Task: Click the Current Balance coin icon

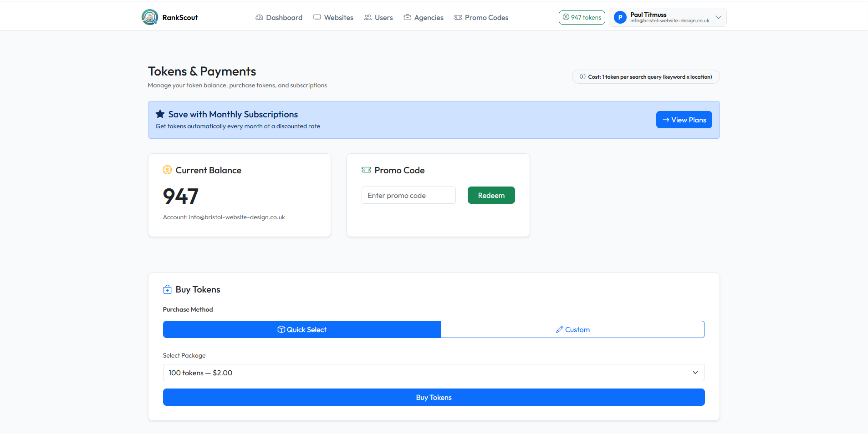Action: click(x=167, y=170)
